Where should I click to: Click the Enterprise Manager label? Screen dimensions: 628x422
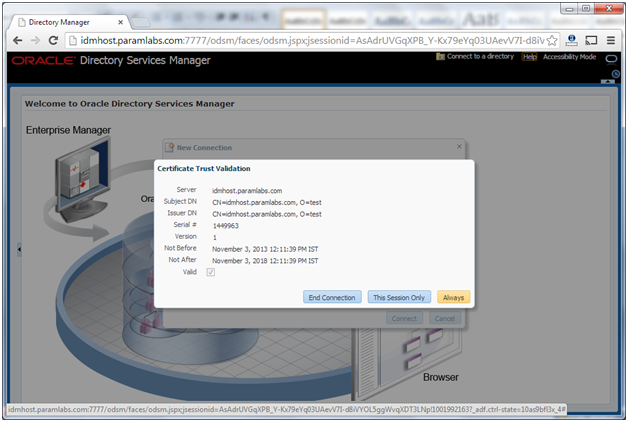pyautogui.click(x=68, y=130)
